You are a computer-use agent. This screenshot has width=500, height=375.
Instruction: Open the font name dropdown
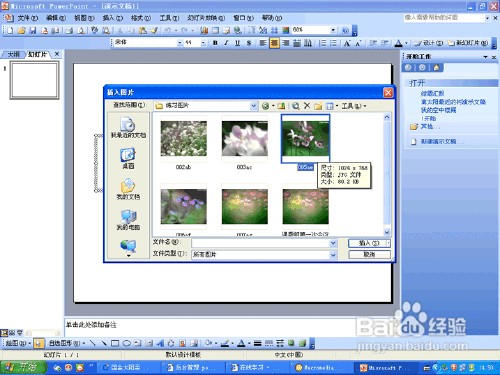(180, 43)
